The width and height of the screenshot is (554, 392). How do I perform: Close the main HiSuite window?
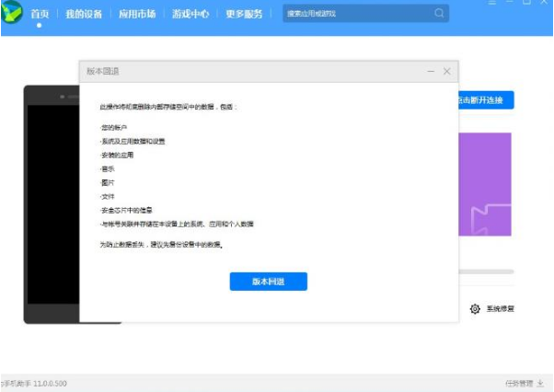tap(544, 4)
